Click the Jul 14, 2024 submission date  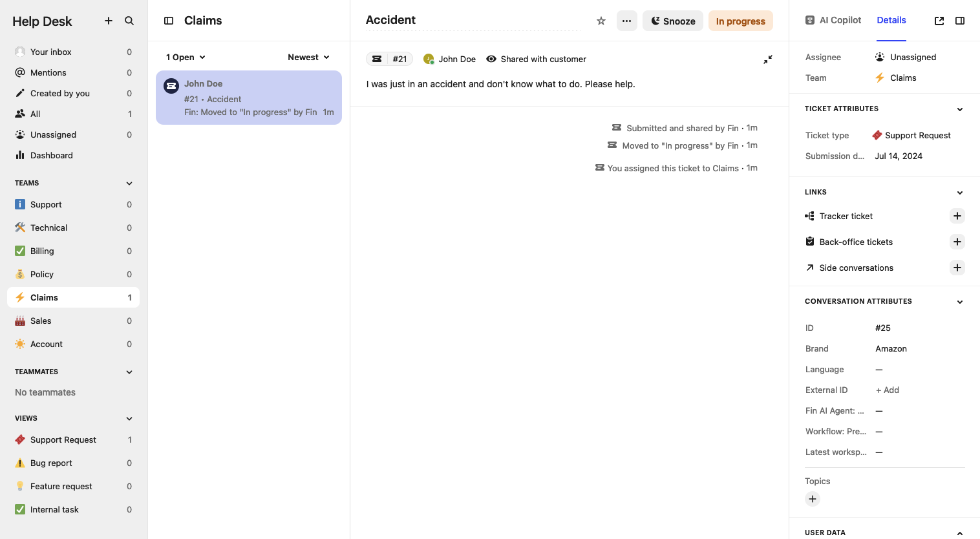coord(899,156)
